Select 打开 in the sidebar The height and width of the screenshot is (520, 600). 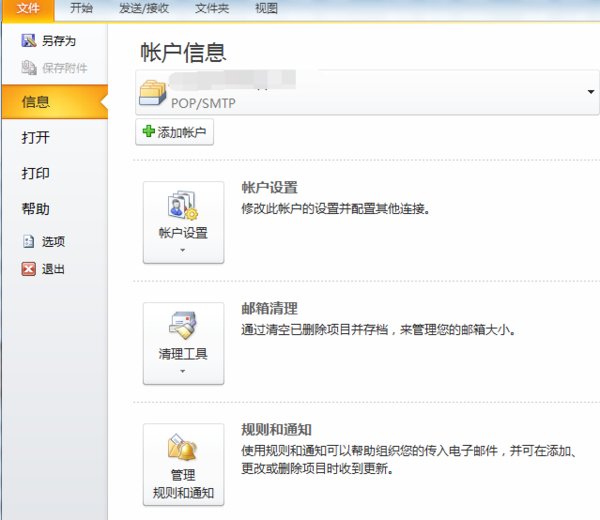(36, 137)
